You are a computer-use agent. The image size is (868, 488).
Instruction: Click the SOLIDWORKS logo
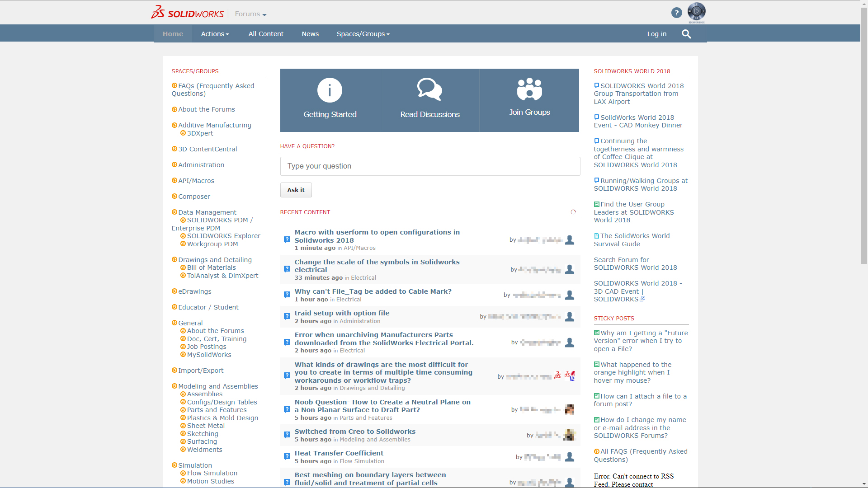[187, 13]
